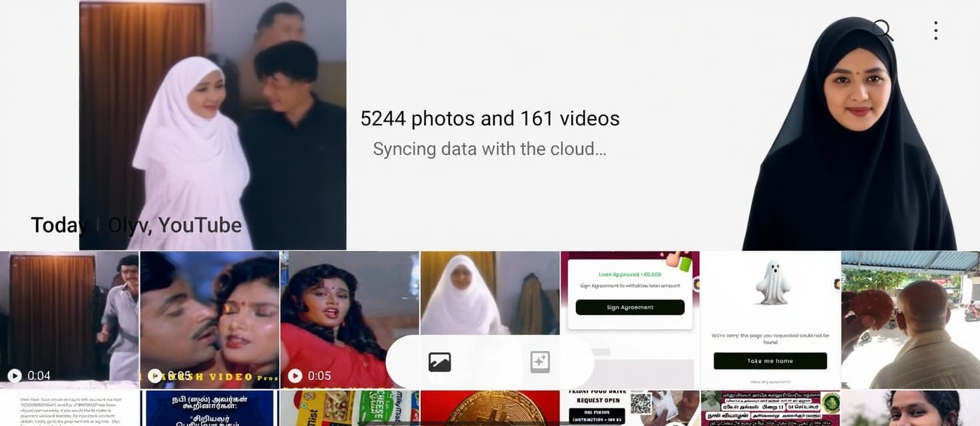
Task: Open the bald man outdoor photo
Action: 911,319
